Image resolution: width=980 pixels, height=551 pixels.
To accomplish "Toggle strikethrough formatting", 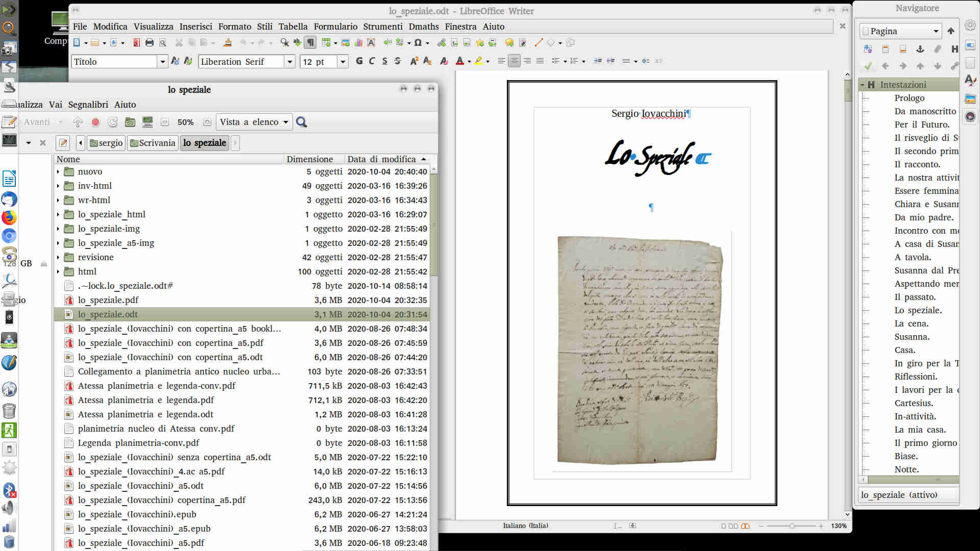I will [398, 61].
